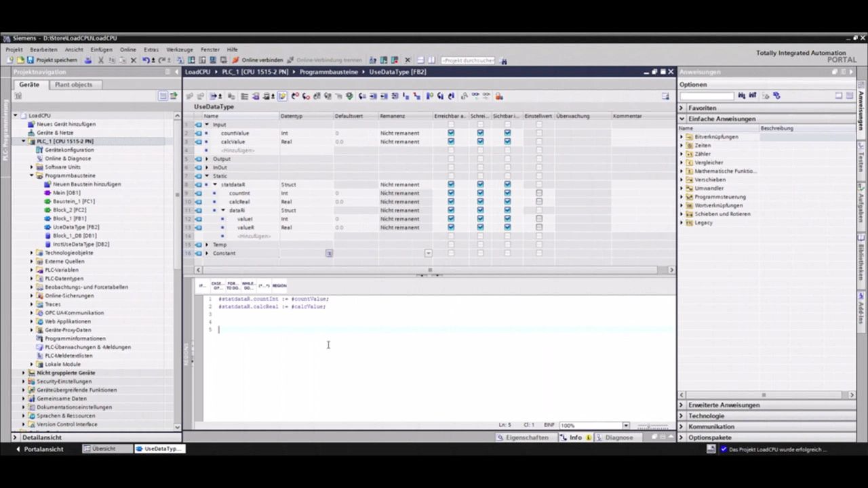Viewport: 868px width, 488px height.
Task: Insert IF statement snippet in code editor
Action: point(202,285)
